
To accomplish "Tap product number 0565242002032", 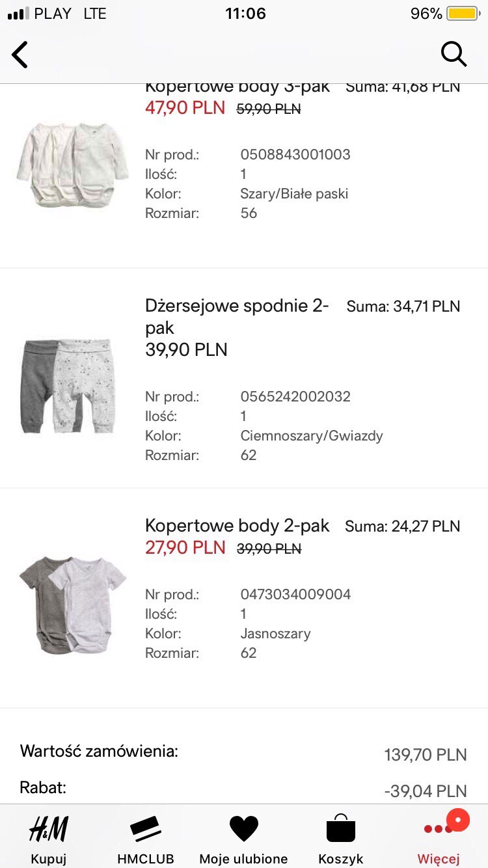I will (x=295, y=396).
